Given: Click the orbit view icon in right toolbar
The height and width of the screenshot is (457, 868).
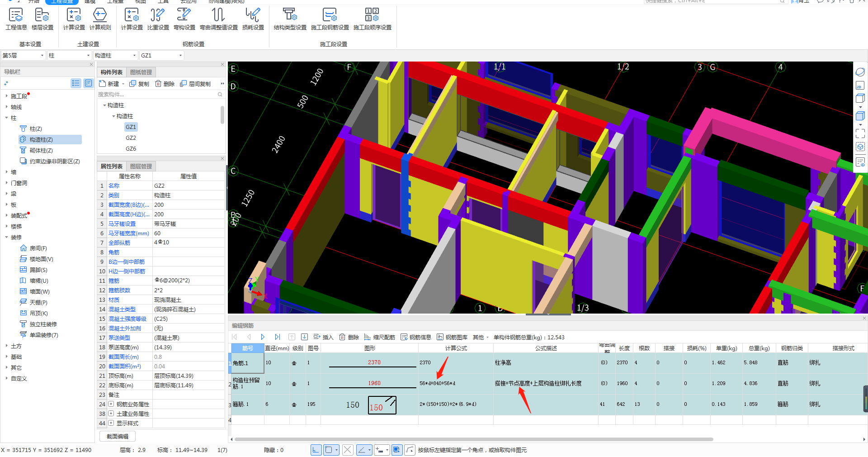Looking at the screenshot, I should 860,72.
